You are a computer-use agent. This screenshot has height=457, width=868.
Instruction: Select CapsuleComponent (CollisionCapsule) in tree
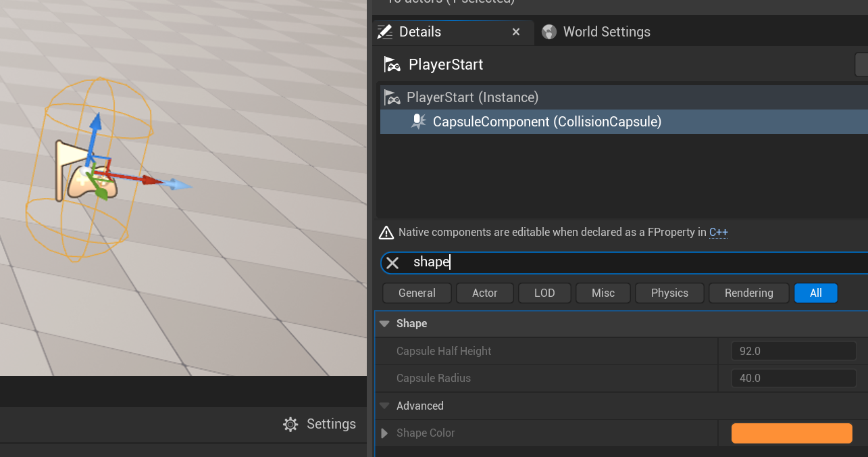coord(546,122)
